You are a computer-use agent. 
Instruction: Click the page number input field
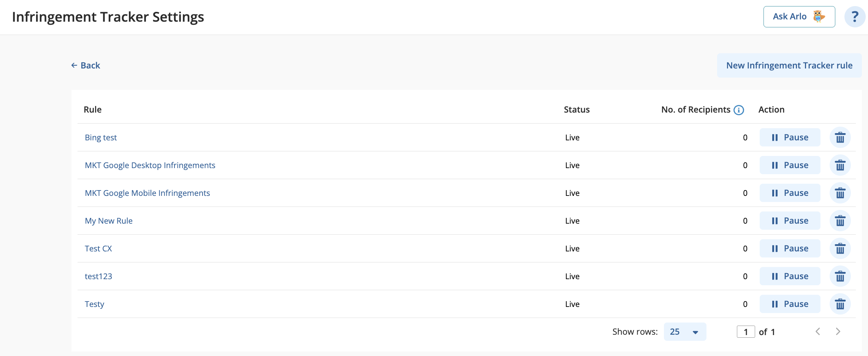(746, 332)
